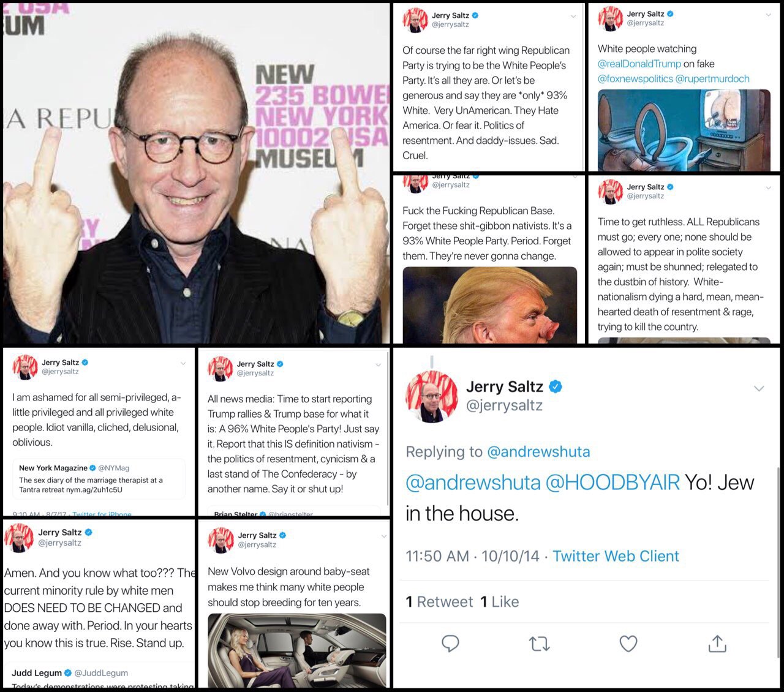The width and height of the screenshot is (784, 692).
Task: Open chevron menu on 'All news media' tweet
Action: pyautogui.click(x=378, y=365)
